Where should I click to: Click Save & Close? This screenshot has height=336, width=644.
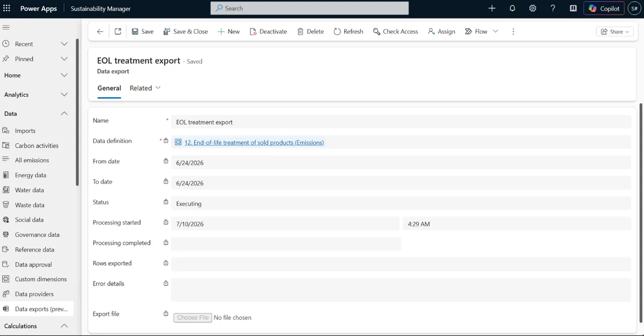186,31
